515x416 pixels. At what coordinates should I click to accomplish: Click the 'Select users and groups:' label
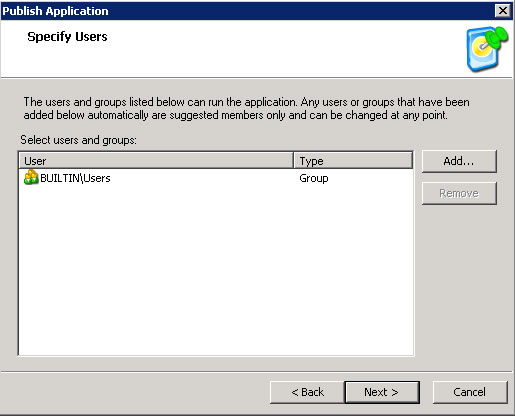pos(78,140)
